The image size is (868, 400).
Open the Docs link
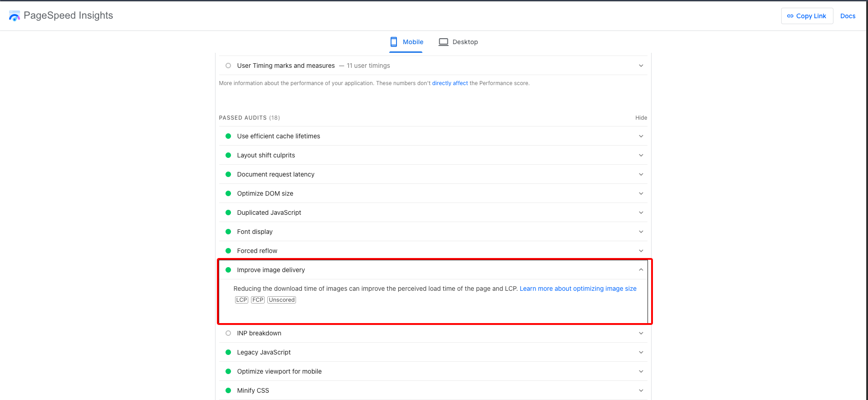click(x=848, y=16)
